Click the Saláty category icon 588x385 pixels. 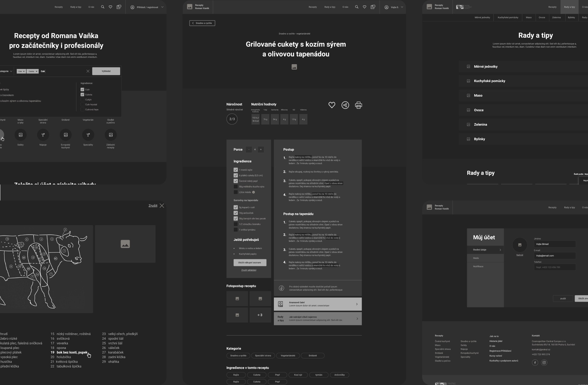coord(20,135)
